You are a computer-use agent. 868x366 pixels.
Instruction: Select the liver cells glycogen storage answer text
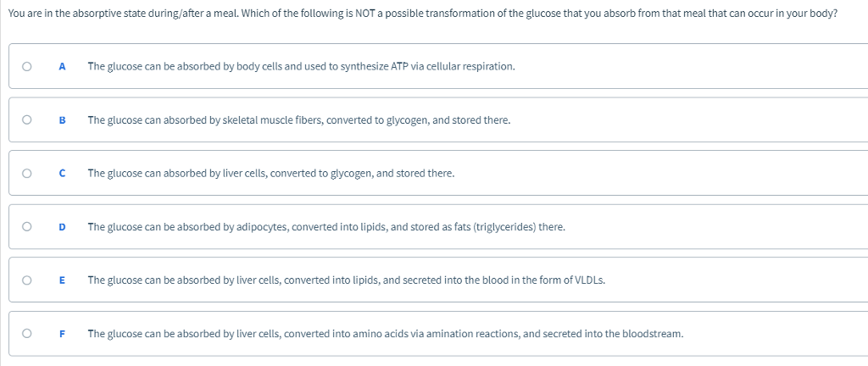point(270,174)
